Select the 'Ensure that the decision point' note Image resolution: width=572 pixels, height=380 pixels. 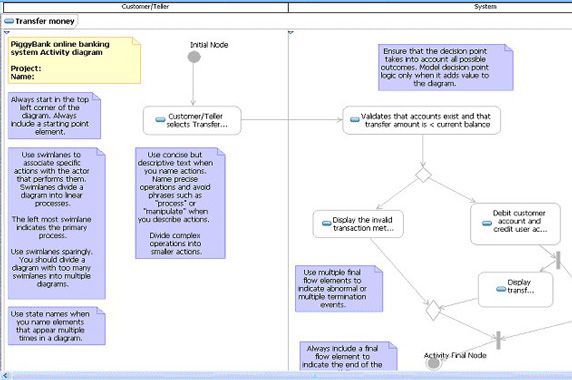click(446, 67)
